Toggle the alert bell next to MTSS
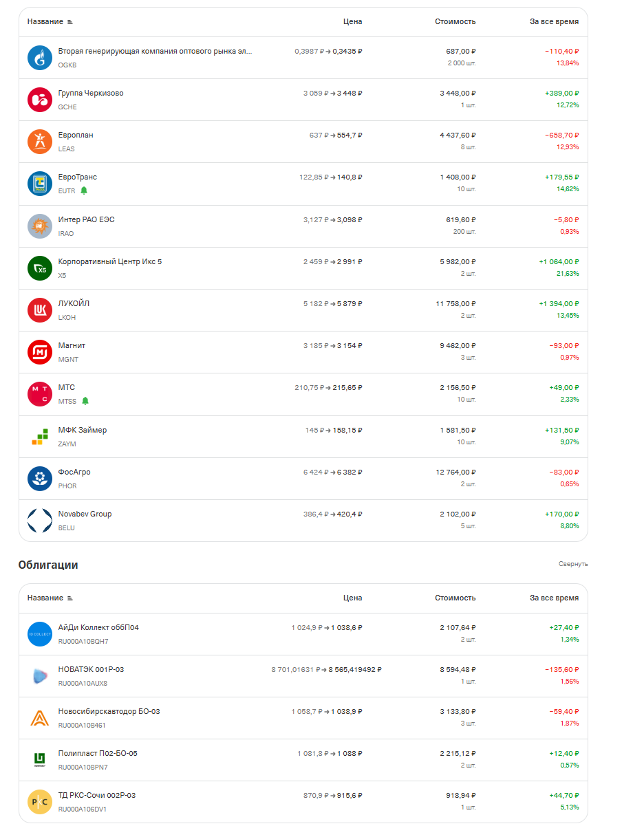Viewport: 644px width, 826px height. pyautogui.click(x=85, y=401)
